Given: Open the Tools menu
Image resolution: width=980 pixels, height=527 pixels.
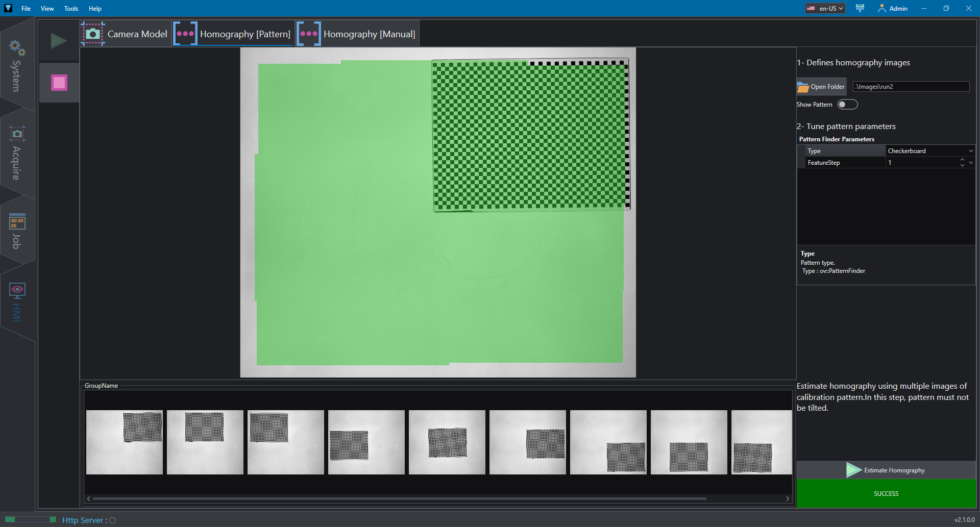Looking at the screenshot, I should (71, 8).
